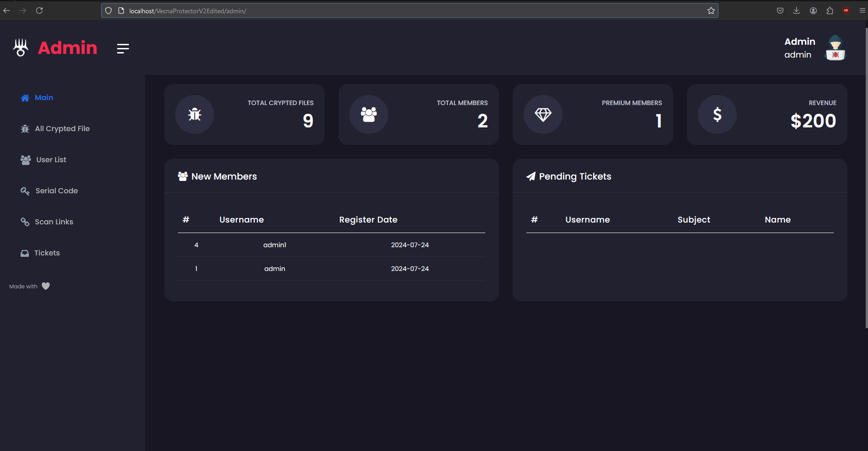Reload the page with browser refresh button
Image resolution: width=868 pixels, height=451 pixels.
[39, 11]
